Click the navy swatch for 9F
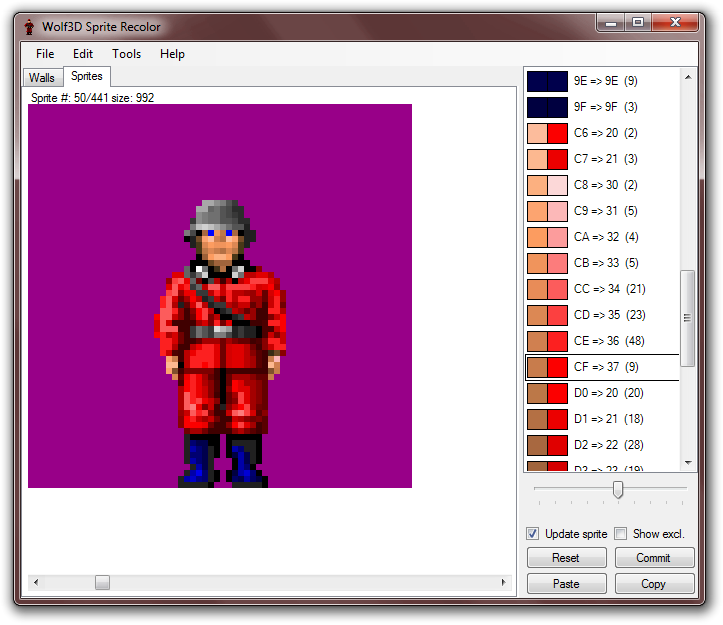723x625 pixels. (x=547, y=107)
